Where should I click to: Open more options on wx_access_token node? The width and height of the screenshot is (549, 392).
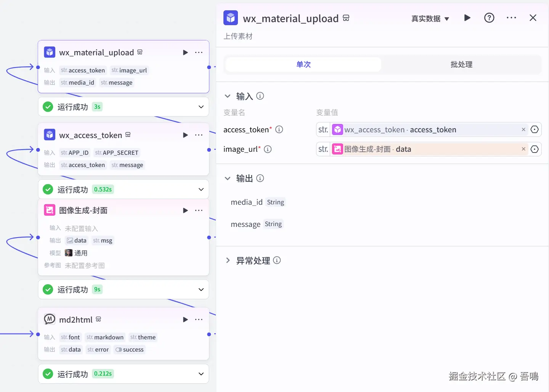click(x=199, y=135)
